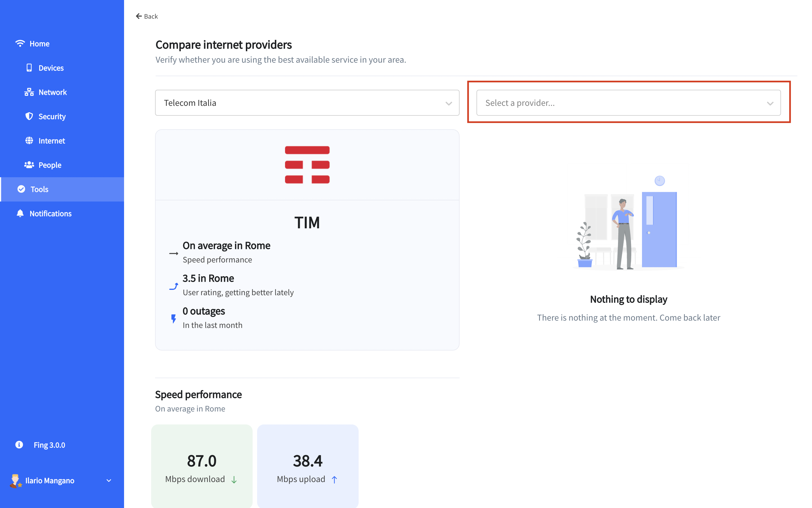The height and width of the screenshot is (508, 812).
Task: Open the Security section
Action: tap(62, 116)
